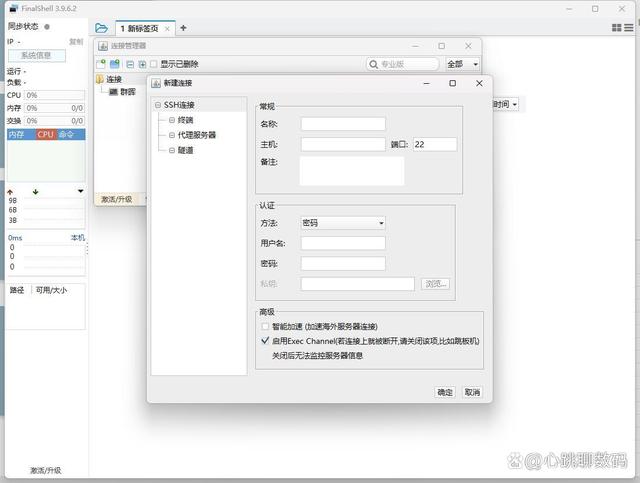This screenshot has height=483, width=640.
Task: Click the 新建连接 dialog title icon
Action: click(x=156, y=83)
